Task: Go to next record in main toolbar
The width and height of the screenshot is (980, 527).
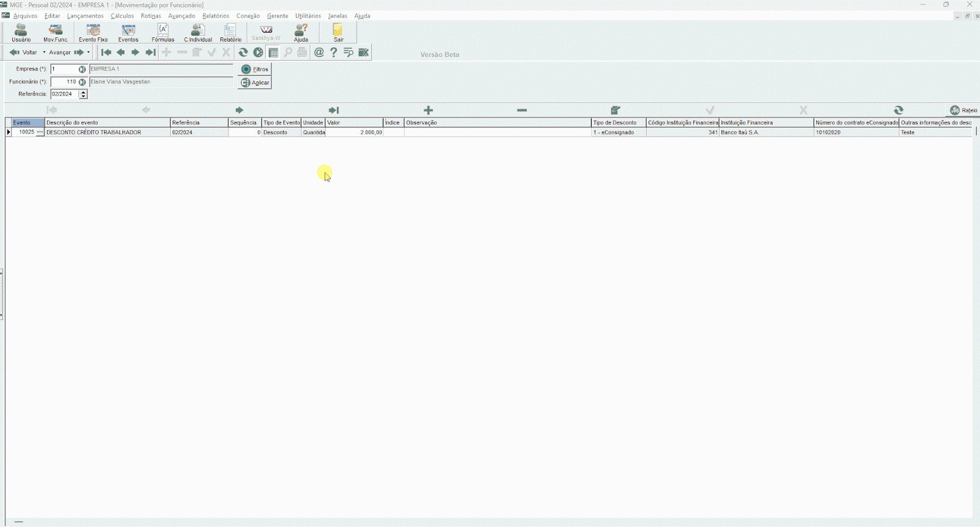Action: pos(135,53)
